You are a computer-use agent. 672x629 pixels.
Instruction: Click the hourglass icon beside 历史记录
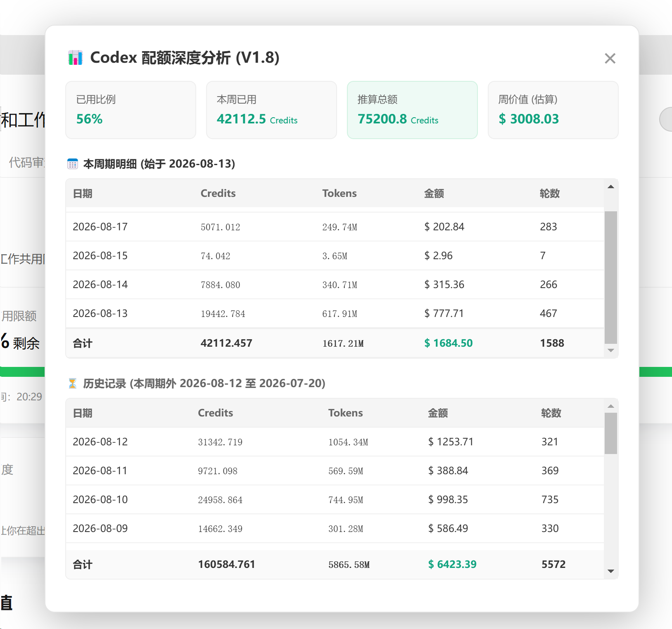tap(73, 383)
